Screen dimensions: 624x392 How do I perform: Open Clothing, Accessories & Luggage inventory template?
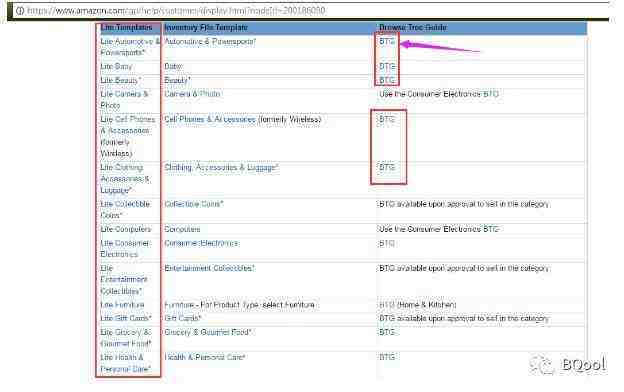coord(221,168)
